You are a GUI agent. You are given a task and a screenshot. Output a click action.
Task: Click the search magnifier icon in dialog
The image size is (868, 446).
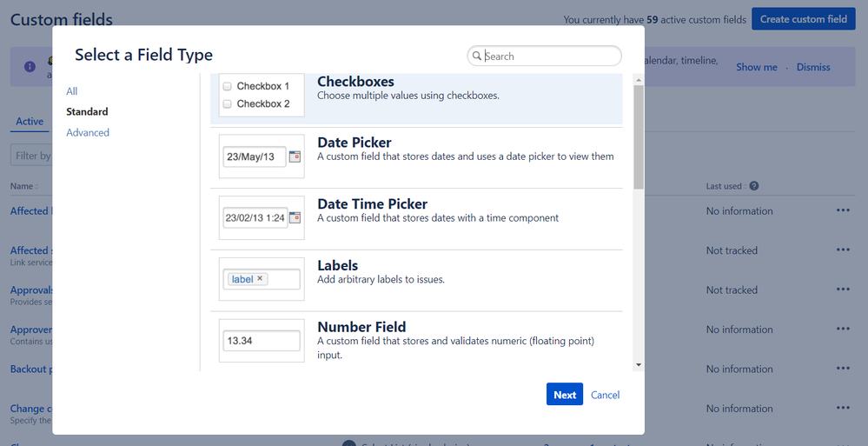477,56
